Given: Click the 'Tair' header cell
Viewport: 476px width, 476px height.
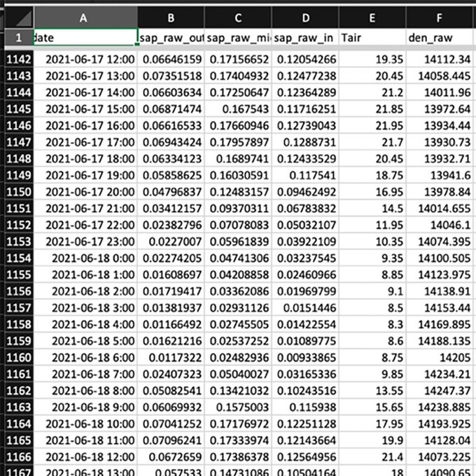Looking at the screenshot, I should 372,37.
